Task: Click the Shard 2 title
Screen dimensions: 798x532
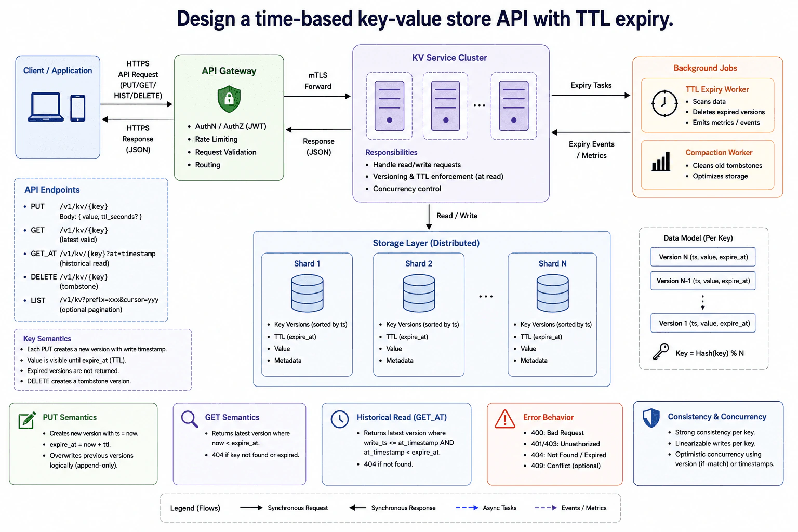Action: pyautogui.click(x=419, y=264)
